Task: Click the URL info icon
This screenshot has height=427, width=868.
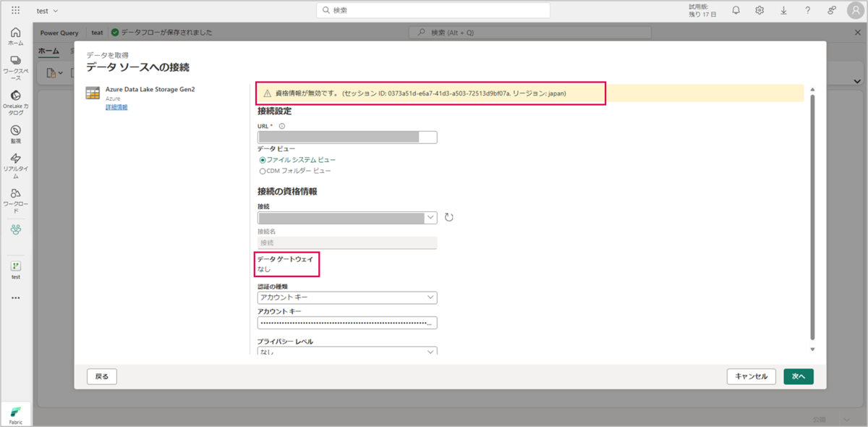Action: (x=282, y=126)
